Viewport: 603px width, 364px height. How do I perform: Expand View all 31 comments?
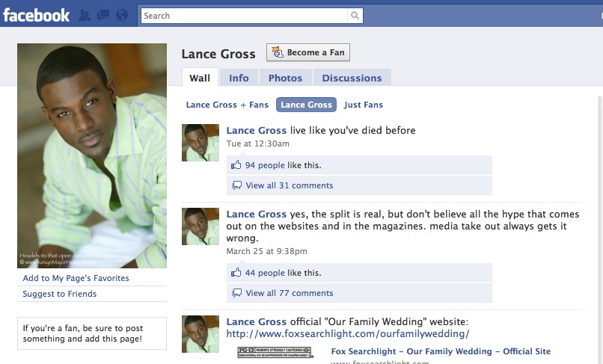click(x=290, y=185)
